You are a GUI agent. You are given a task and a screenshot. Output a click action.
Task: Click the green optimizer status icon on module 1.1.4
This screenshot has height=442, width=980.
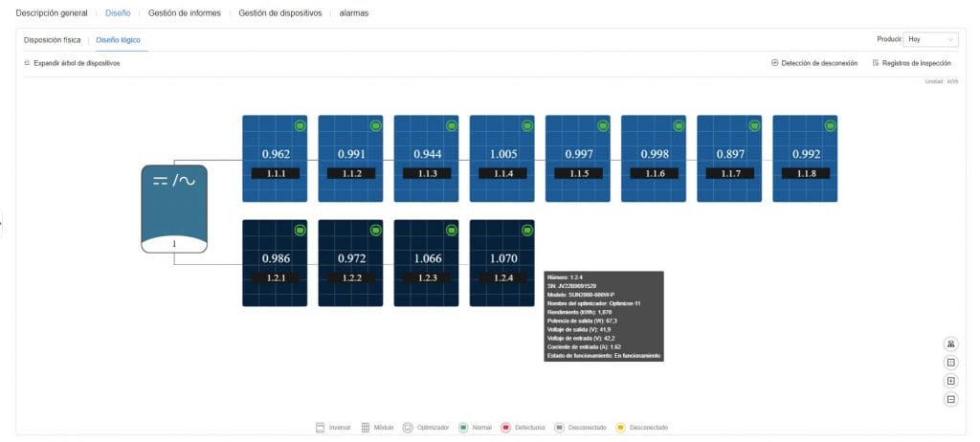526,125
